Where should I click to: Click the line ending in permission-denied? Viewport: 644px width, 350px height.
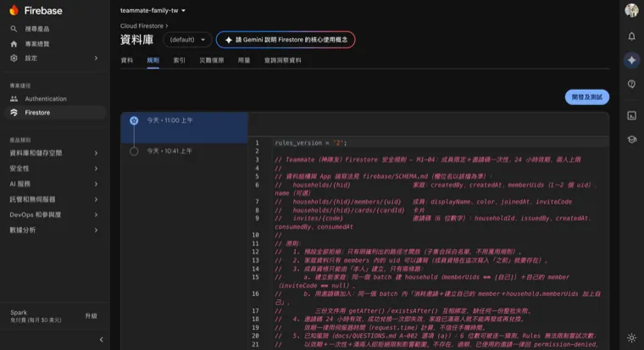[x=436, y=344]
